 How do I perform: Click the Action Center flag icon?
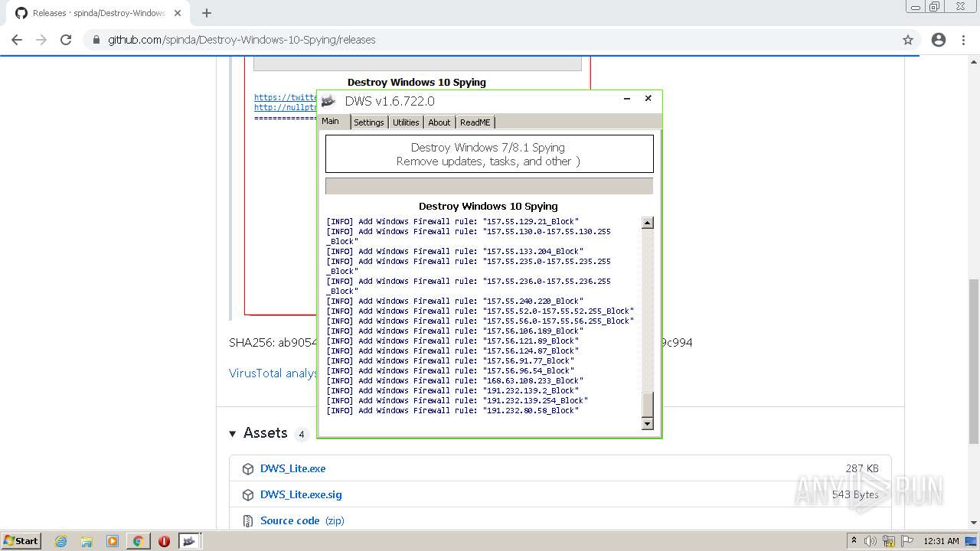click(x=906, y=541)
